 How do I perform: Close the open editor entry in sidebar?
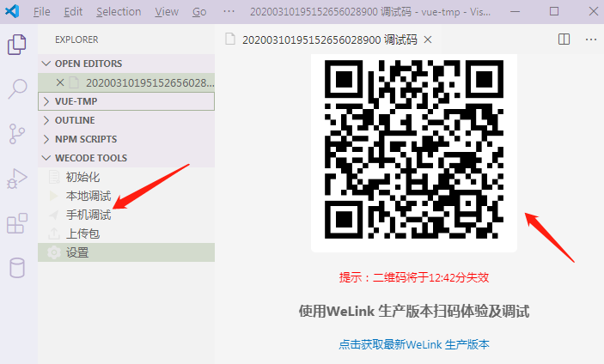point(59,82)
